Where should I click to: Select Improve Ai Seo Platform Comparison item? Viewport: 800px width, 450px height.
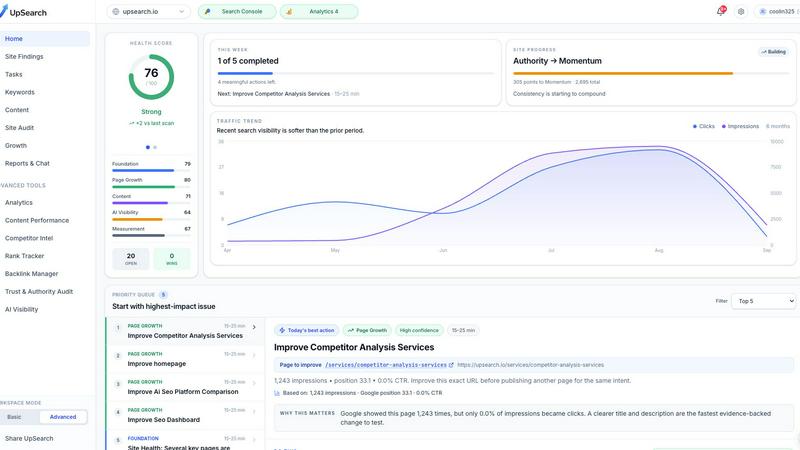click(x=186, y=387)
